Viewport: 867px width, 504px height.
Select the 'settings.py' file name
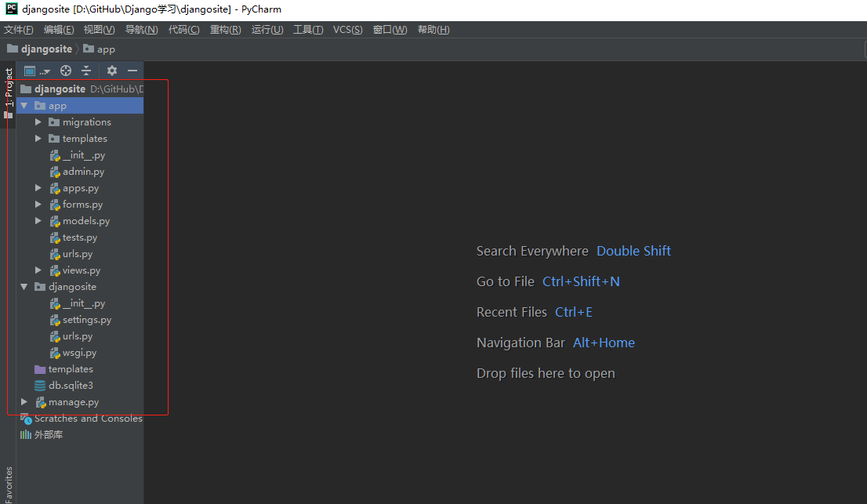[87, 320]
